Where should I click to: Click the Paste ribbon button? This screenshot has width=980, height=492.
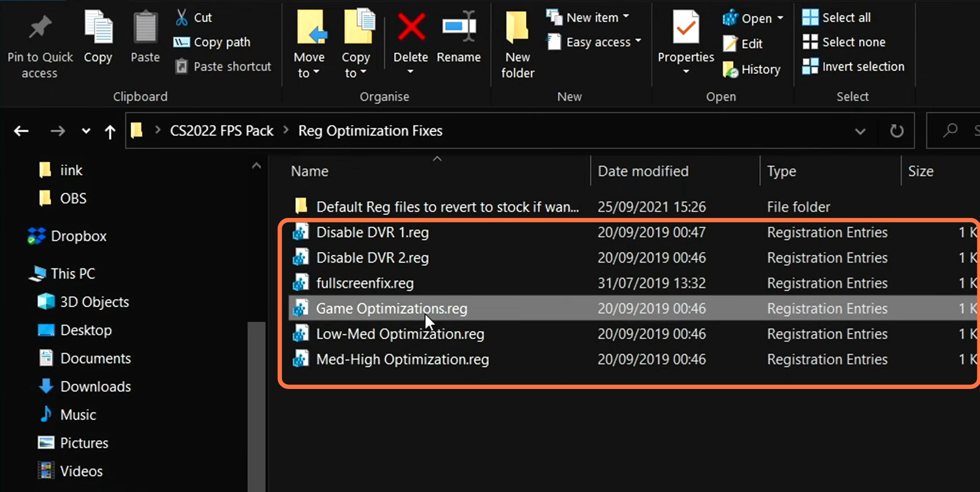point(145,37)
